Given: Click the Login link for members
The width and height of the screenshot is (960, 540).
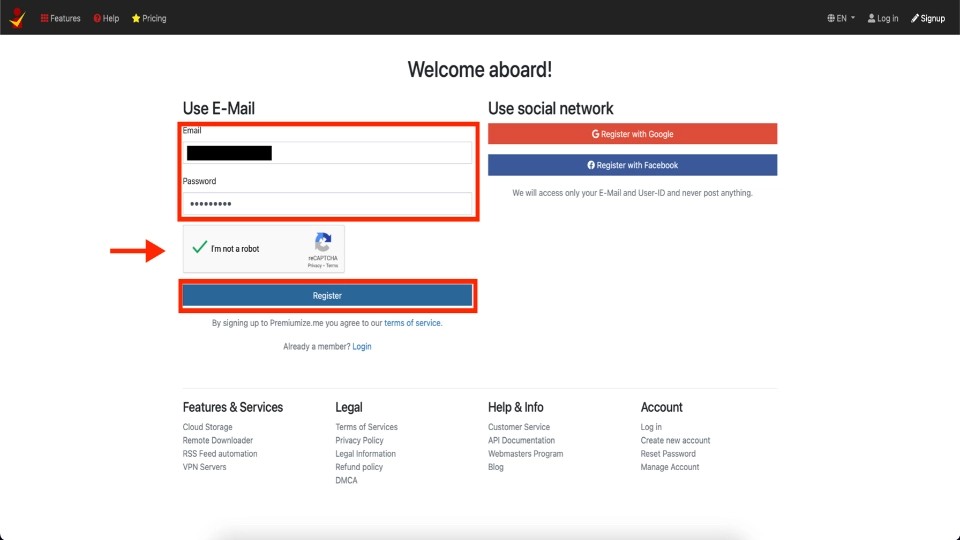Looking at the screenshot, I should [x=362, y=347].
